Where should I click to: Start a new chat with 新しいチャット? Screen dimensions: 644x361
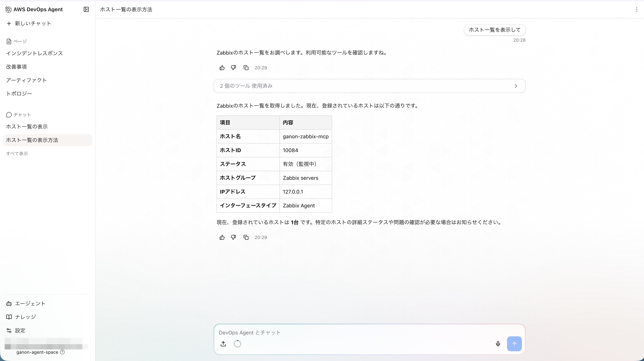(x=29, y=24)
